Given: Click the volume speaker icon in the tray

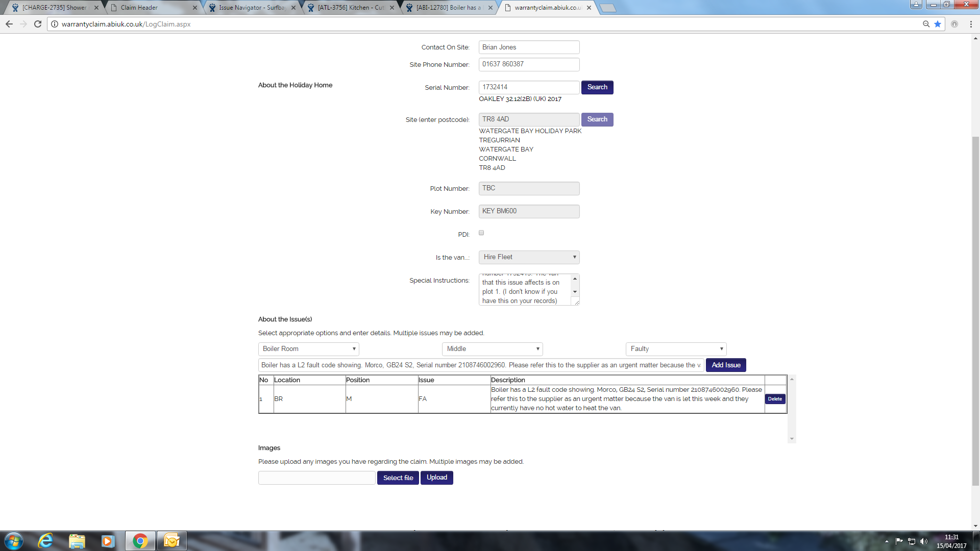Looking at the screenshot, I should point(924,541).
